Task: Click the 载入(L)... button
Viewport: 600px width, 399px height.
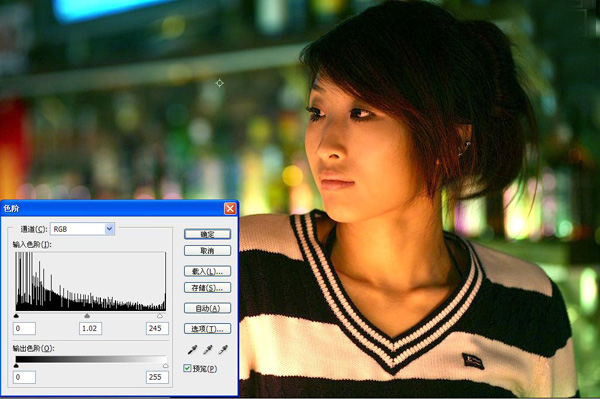Action: point(207,271)
